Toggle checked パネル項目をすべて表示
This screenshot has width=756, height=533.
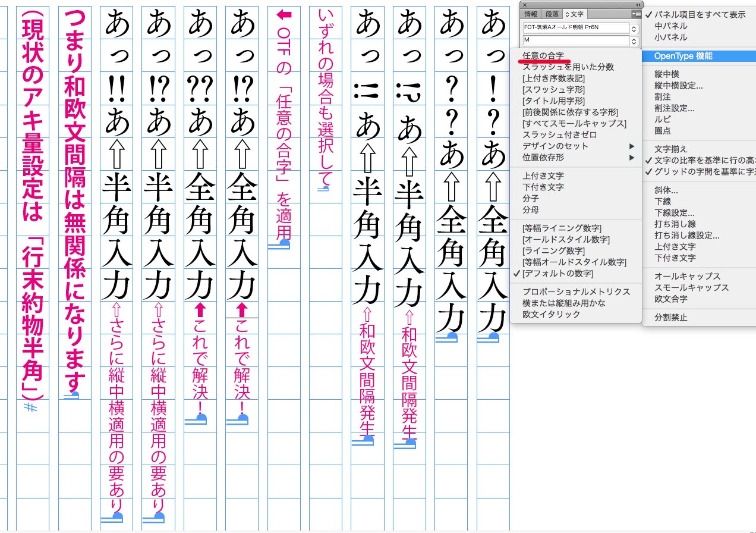coord(700,14)
